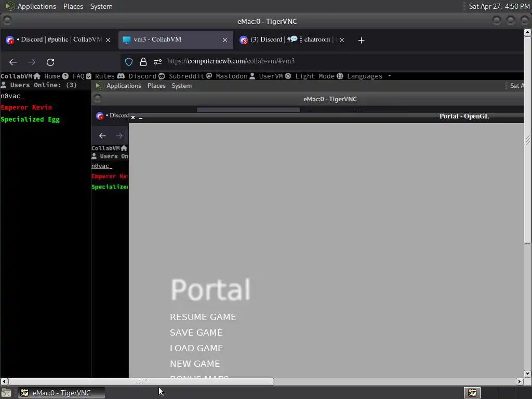Screen dimensions: 532x399
Task: Open the nested VM Places menu
Action: click(156, 86)
